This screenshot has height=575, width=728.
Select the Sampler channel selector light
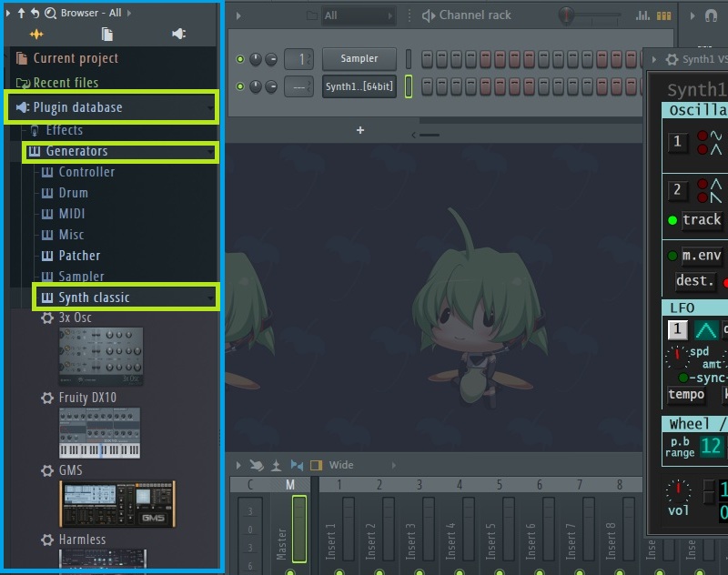409,59
